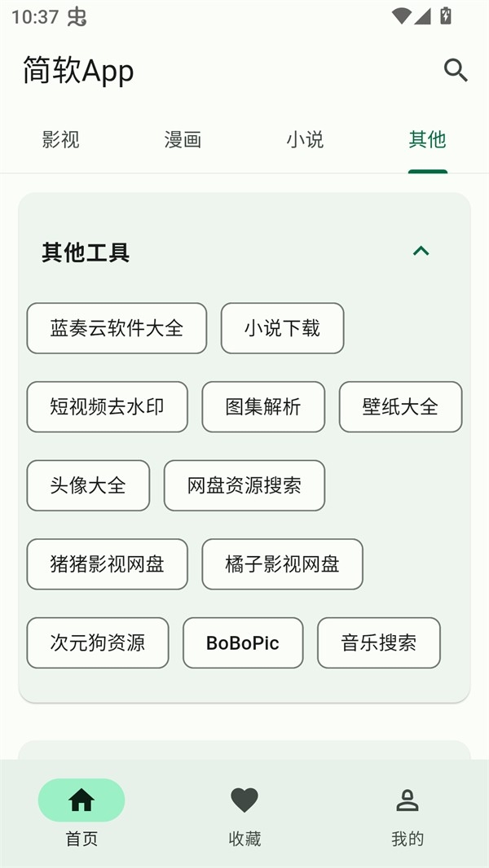Switch to the 影视 tab
The height and width of the screenshot is (868, 489).
coord(61,140)
